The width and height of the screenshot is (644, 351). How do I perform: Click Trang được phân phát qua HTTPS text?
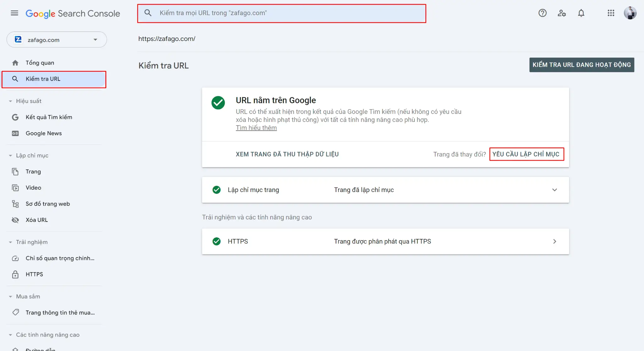[382, 241]
